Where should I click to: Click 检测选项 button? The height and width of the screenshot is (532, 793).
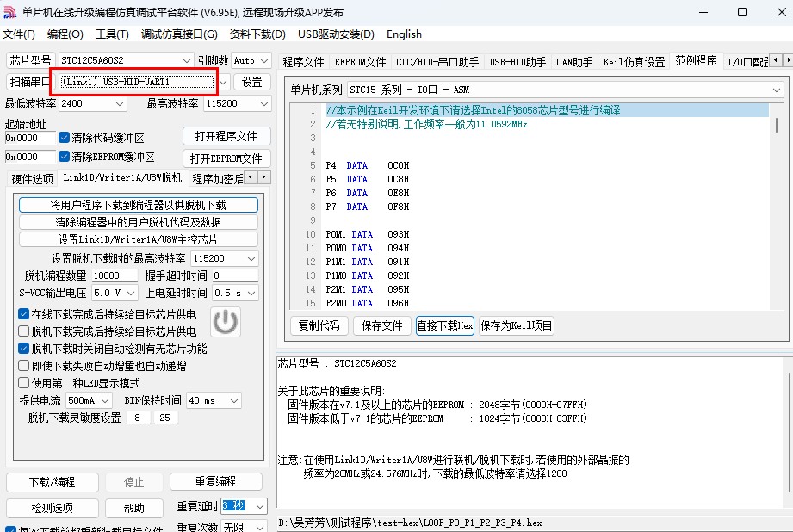coord(52,508)
